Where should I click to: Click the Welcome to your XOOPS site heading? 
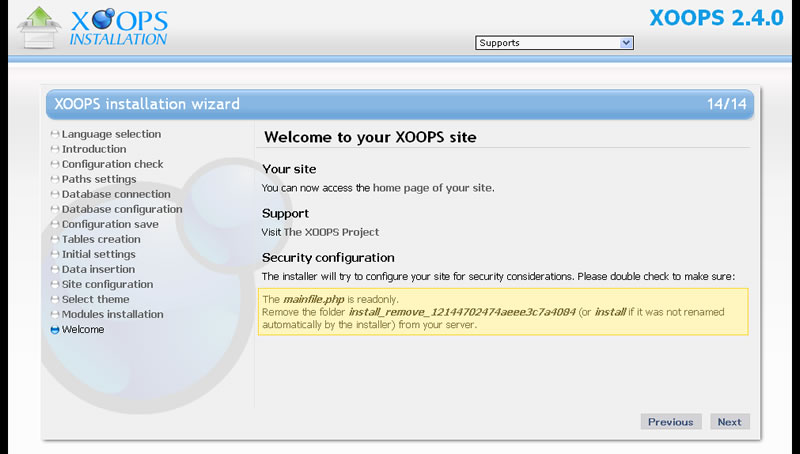(x=370, y=137)
